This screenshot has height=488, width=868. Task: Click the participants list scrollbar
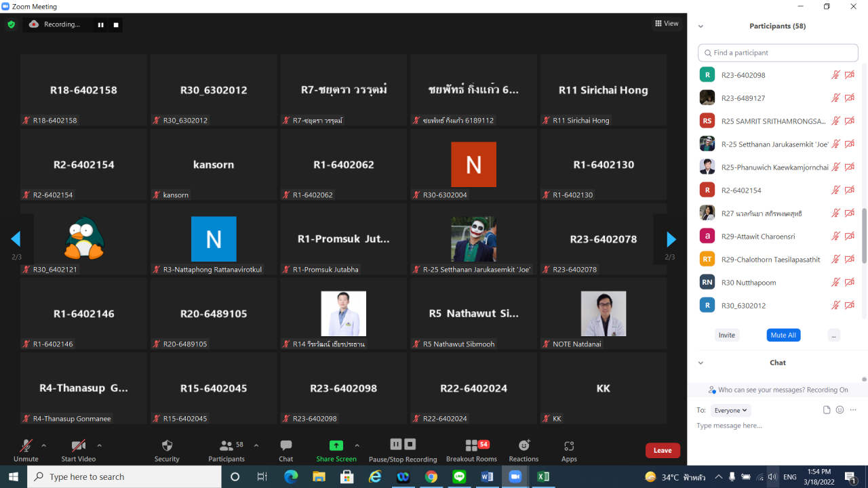coord(864,237)
